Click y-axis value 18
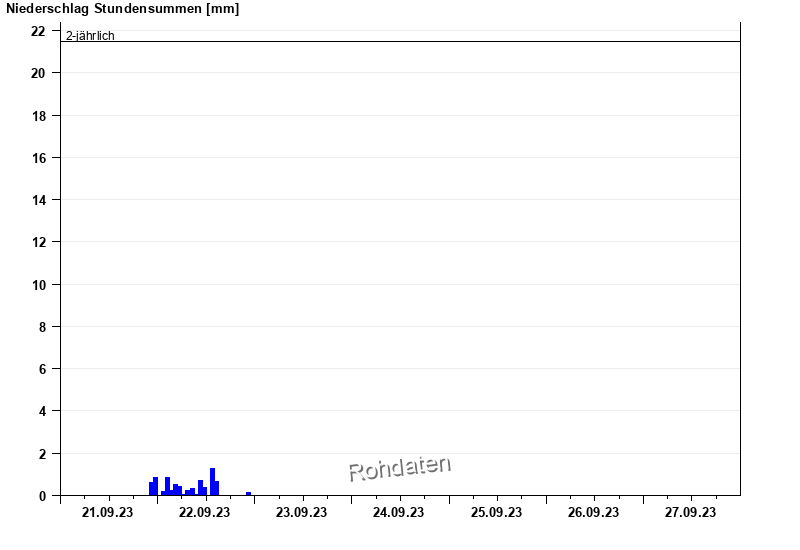 click(38, 116)
